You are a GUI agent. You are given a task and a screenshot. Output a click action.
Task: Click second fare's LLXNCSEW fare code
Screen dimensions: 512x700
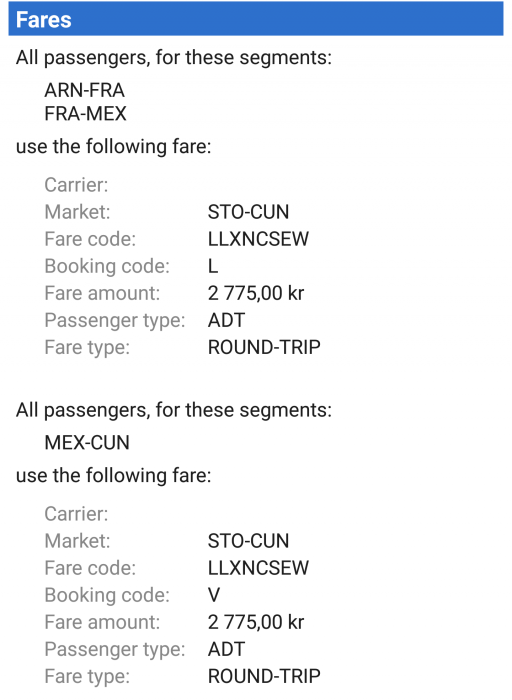pos(258,568)
